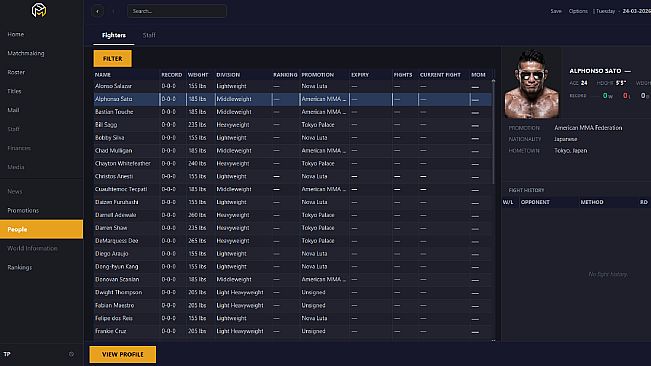The width and height of the screenshot is (651, 366).
Task: Select the Dong-hyun Kang row
Action: (x=293, y=266)
